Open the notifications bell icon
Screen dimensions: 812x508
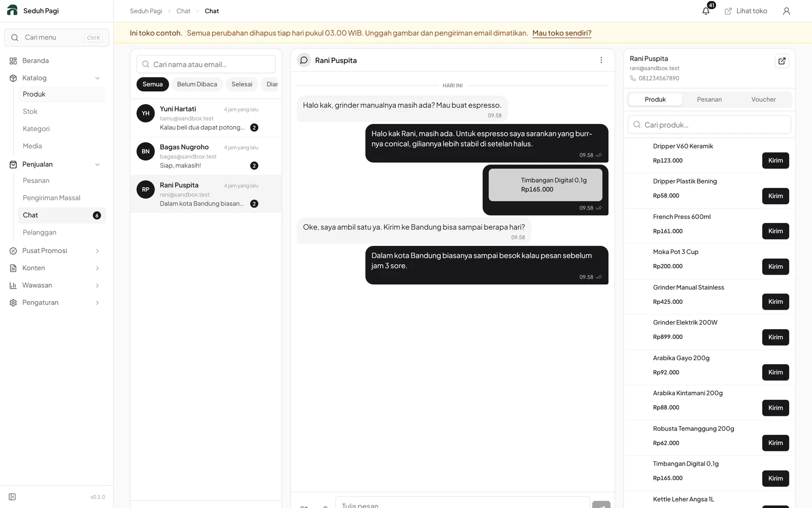(706, 11)
